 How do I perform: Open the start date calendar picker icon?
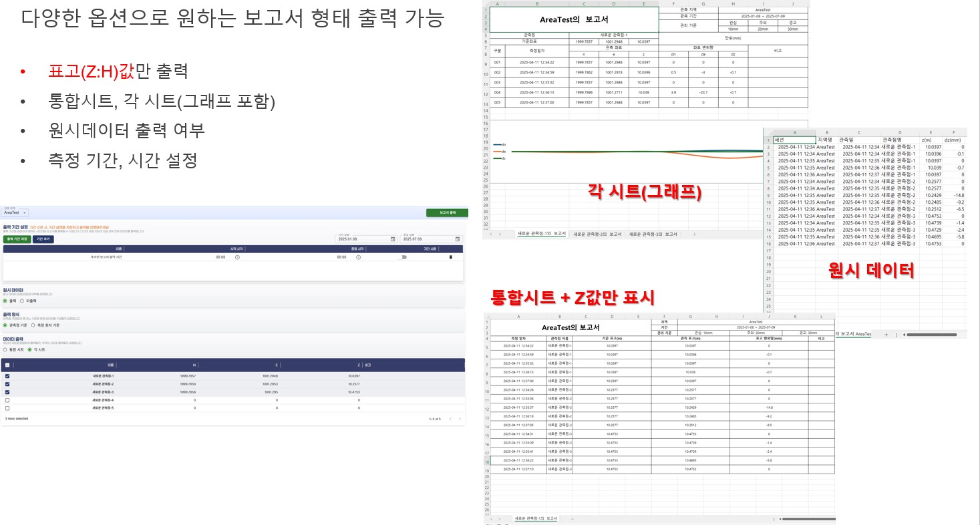click(x=393, y=239)
